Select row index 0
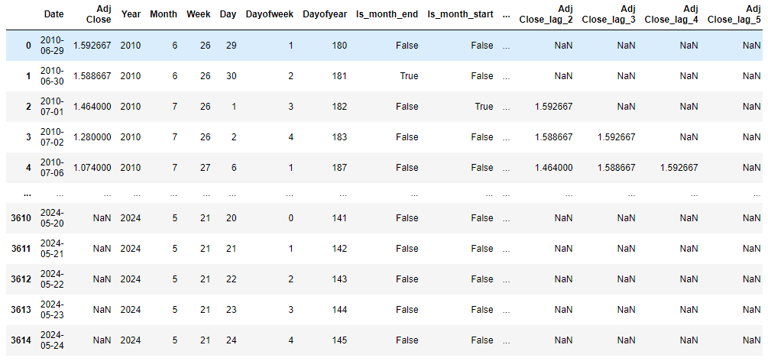This screenshot has height=361, width=768. coord(28,46)
